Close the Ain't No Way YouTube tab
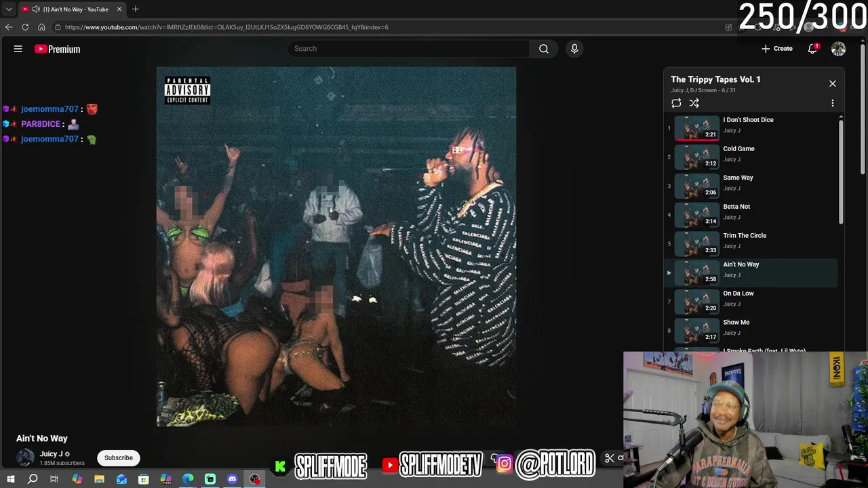 [119, 9]
